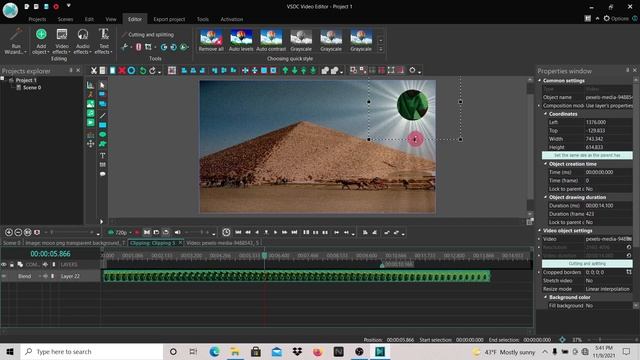Open the Scenes ribbon tab
This screenshot has height=360, width=640.
pyautogui.click(x=65, y=19)
